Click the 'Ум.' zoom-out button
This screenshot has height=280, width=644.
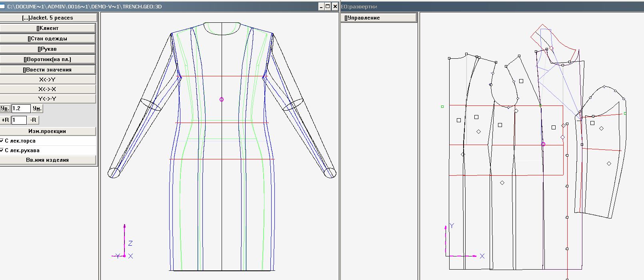click(x=37, y=109)
